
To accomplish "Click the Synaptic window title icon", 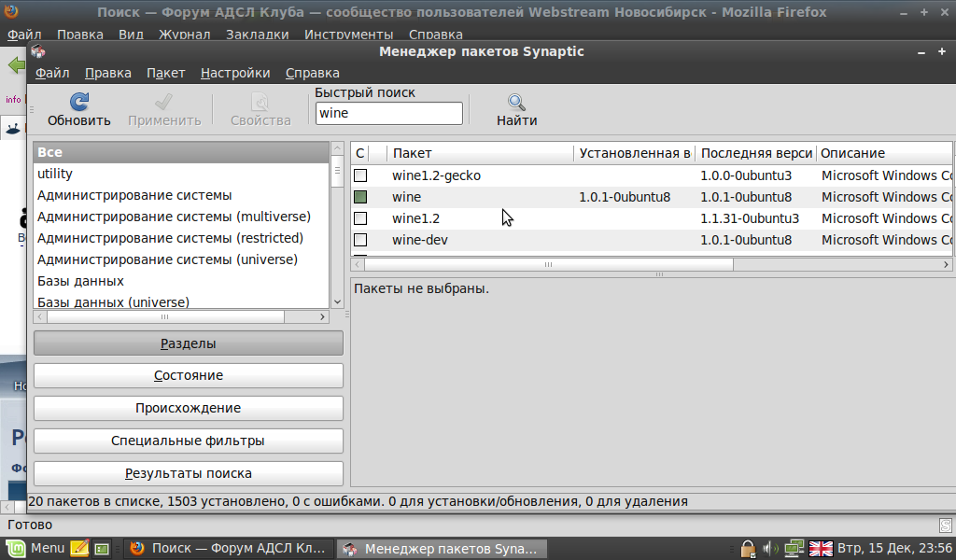I will coord(38,51).
